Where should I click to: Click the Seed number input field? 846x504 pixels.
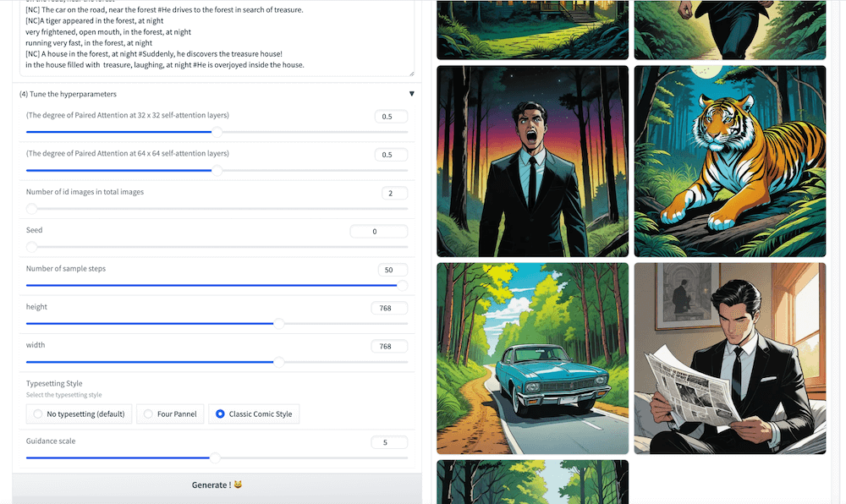point(378,232)
